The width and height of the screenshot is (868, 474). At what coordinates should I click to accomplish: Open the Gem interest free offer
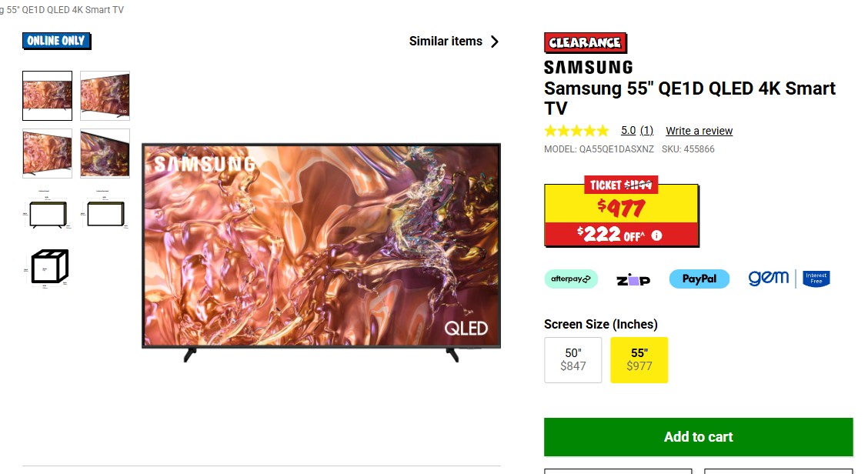point(789,278)
